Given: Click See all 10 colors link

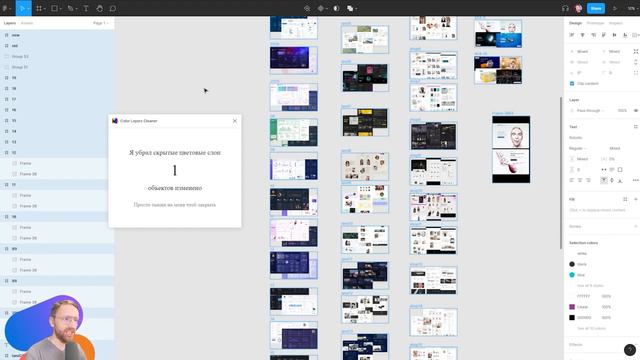Looking at the screenshot, I should 591,328.
